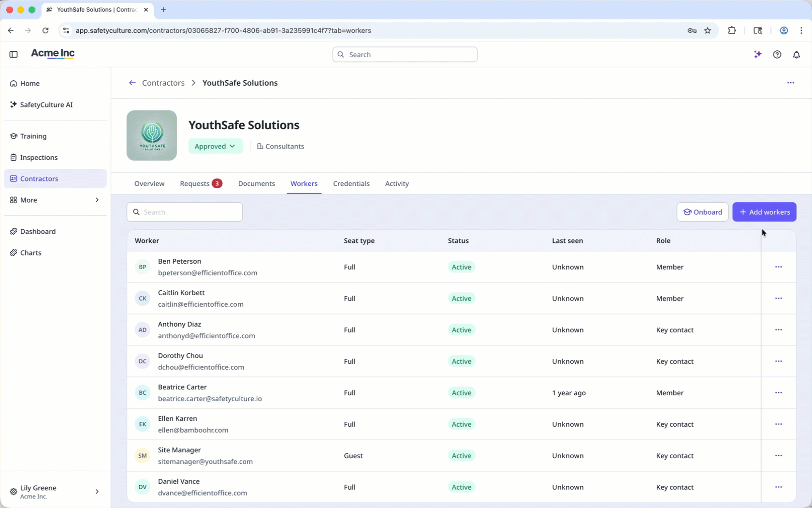Reload the browser page

45,30
